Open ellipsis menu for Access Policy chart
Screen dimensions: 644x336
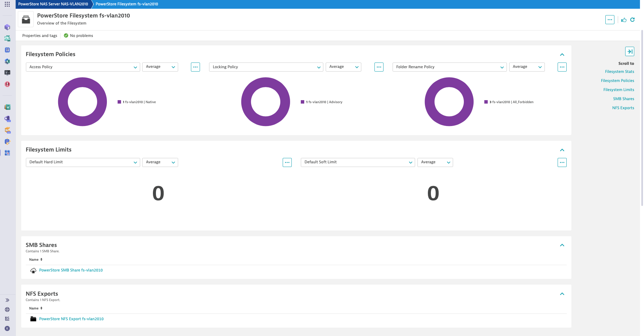(195, 67)
